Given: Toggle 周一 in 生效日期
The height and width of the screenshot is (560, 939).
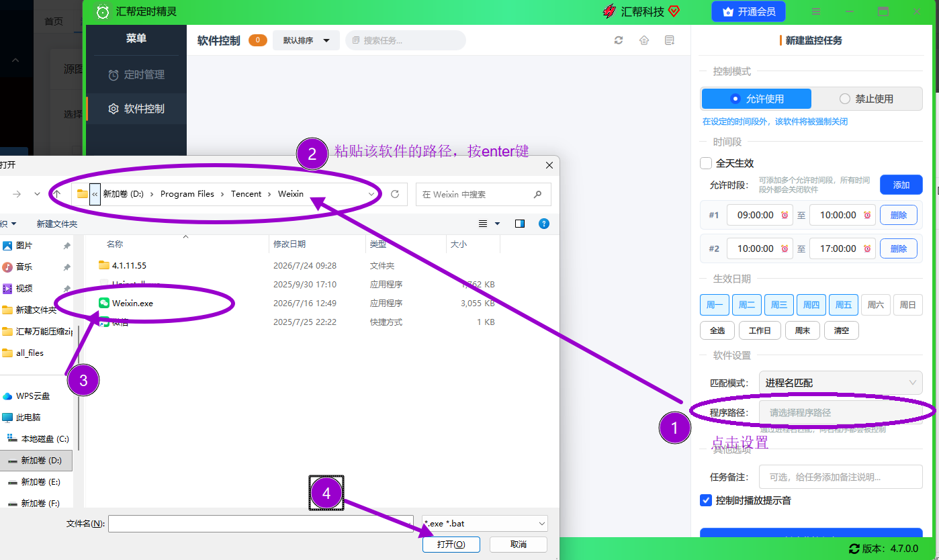Looking at the screenshot, I should click(x=715, y=305).
